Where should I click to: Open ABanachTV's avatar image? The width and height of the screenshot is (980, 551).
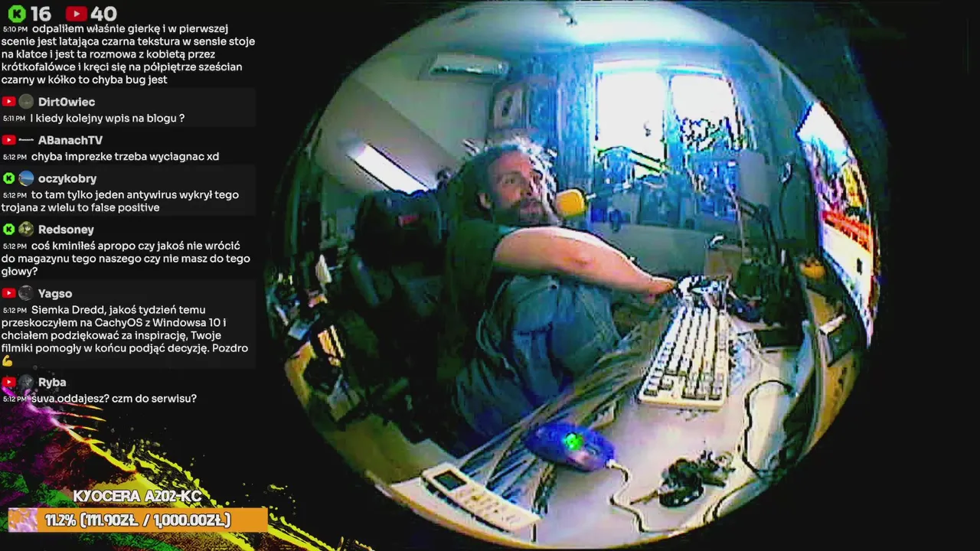[26, 140]
